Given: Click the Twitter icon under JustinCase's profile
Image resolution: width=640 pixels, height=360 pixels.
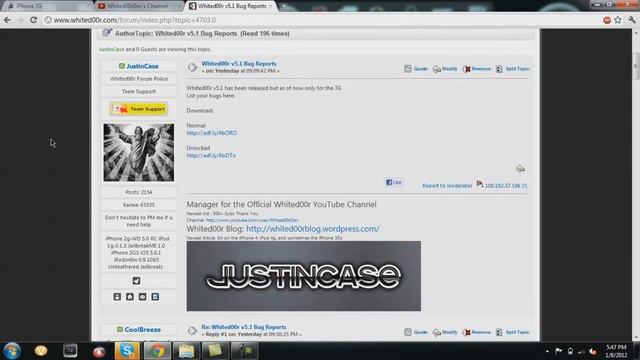Looking at the screenshot, I should (x=136, y=281).
